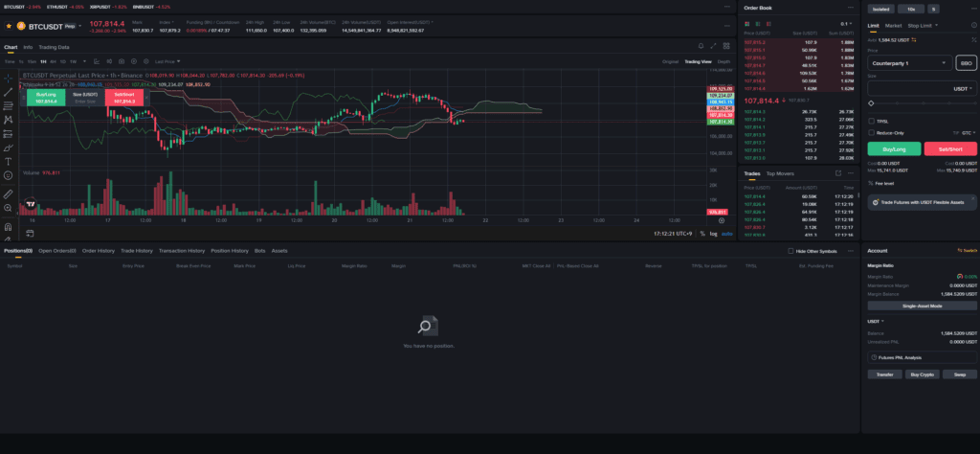The width and height of the screenshot is (980, 454).
Task: Click the price alert bell icon
Action: [x=701, y=46]
